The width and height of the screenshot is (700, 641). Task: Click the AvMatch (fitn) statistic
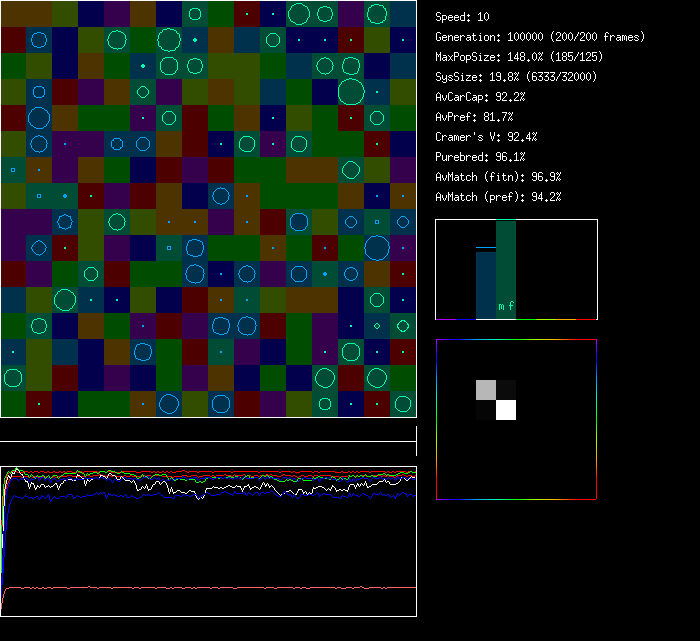[x=498, y=177]
